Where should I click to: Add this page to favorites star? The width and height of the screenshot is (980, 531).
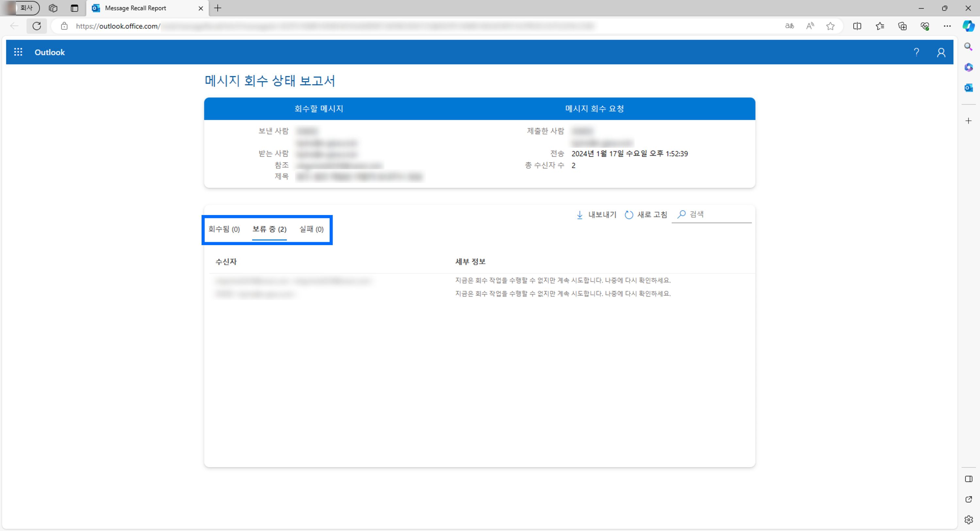tap(830, 26)
